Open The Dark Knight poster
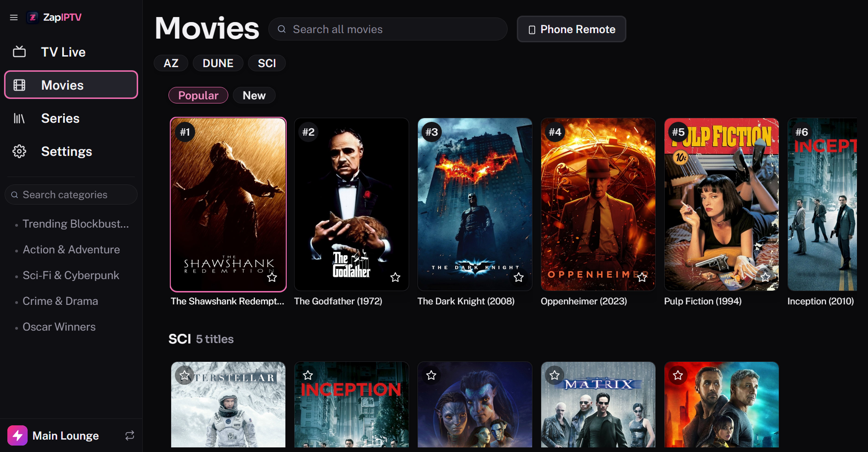This screenshot has height=452, width=868. [x=475, y=204]
